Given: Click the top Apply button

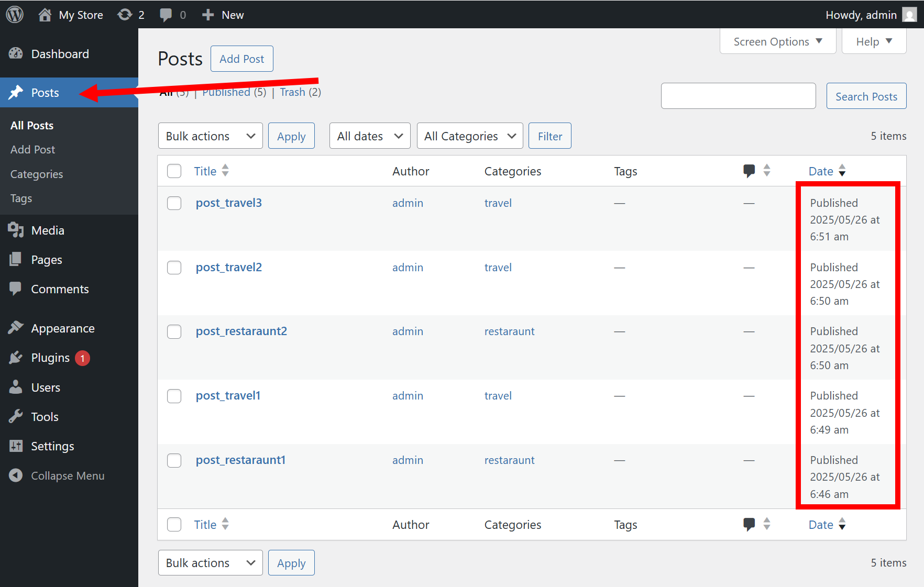Looking at the screenshot, I should pos(291,136).
